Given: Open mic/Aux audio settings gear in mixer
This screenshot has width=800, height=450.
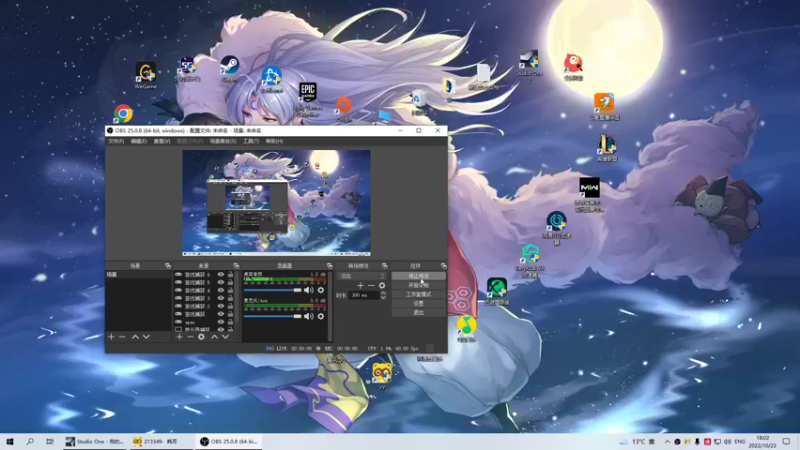Looking at the screenshot, I should point(320,316).
